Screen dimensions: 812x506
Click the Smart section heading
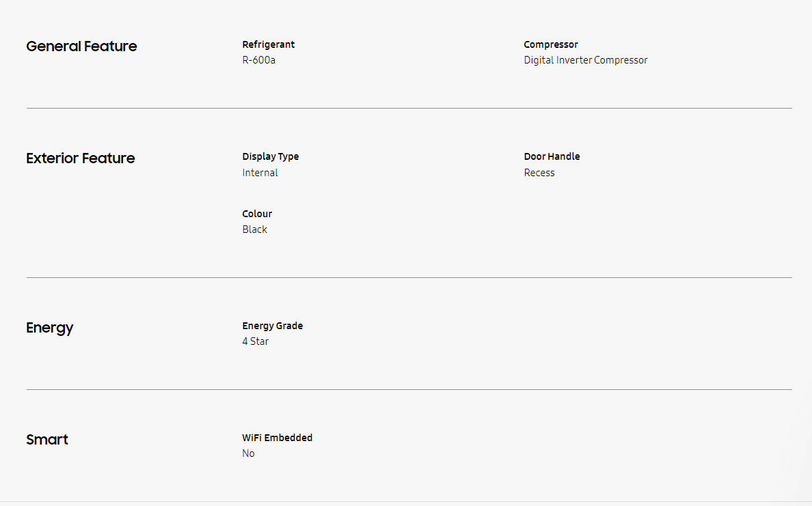point(47,440)
